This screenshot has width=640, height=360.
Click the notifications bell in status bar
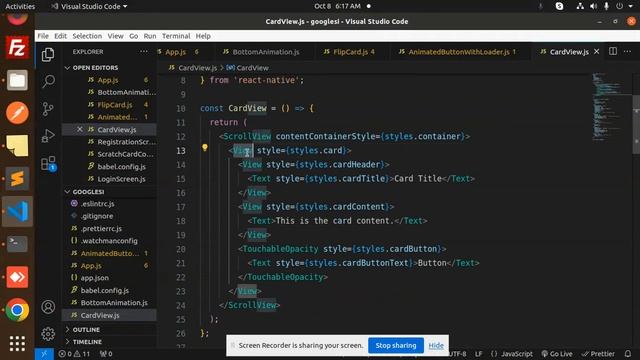[628, 354]
